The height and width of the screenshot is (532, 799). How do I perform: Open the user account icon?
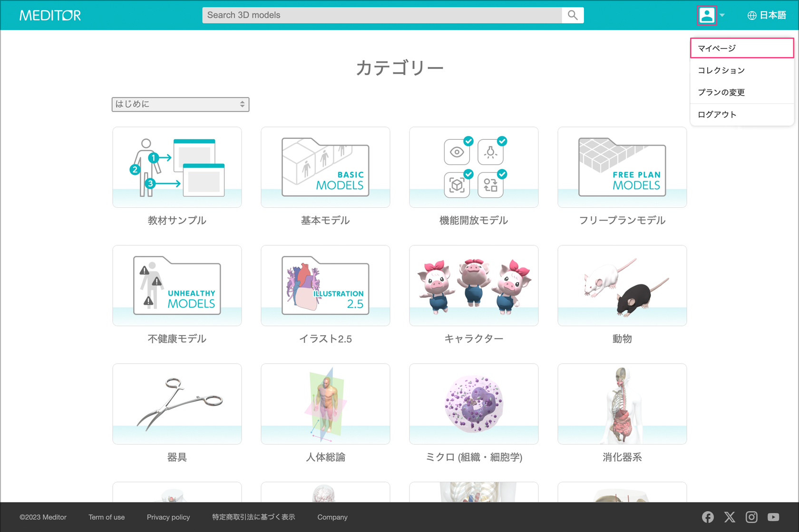[x=706, y=15]
